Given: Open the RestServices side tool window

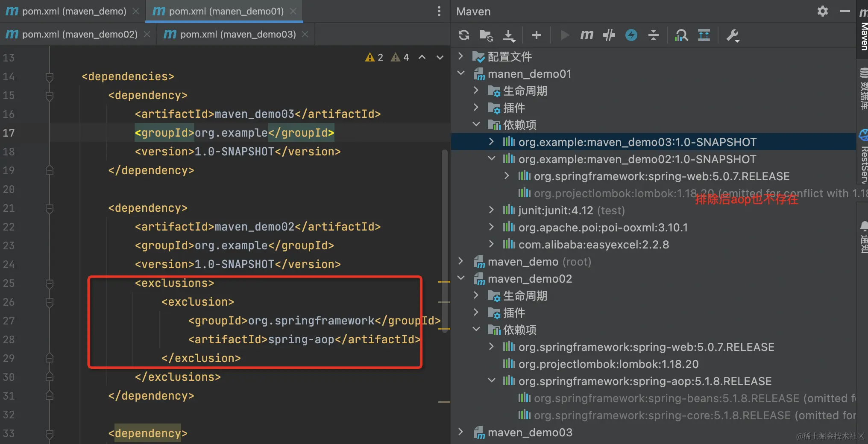Looking at the screenshot, I should 864,156.
